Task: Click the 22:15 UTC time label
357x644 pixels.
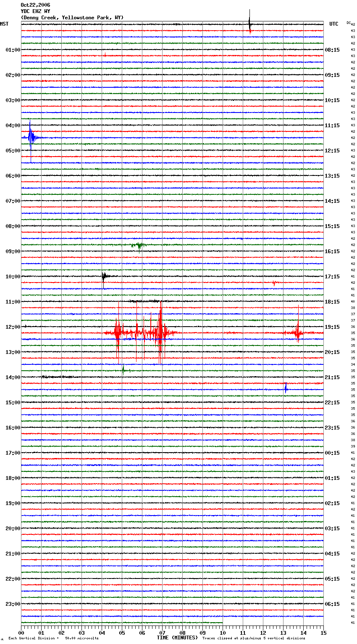Action: 332,403
